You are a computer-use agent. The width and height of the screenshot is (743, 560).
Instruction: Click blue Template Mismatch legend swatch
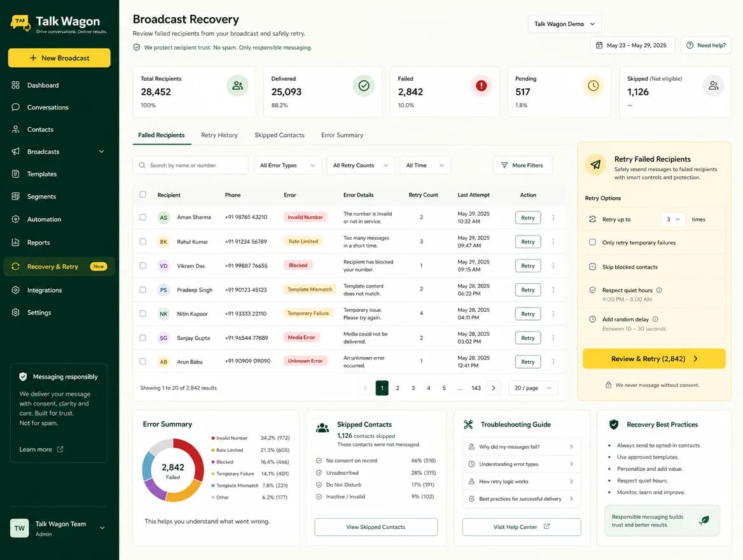[213, 485]
